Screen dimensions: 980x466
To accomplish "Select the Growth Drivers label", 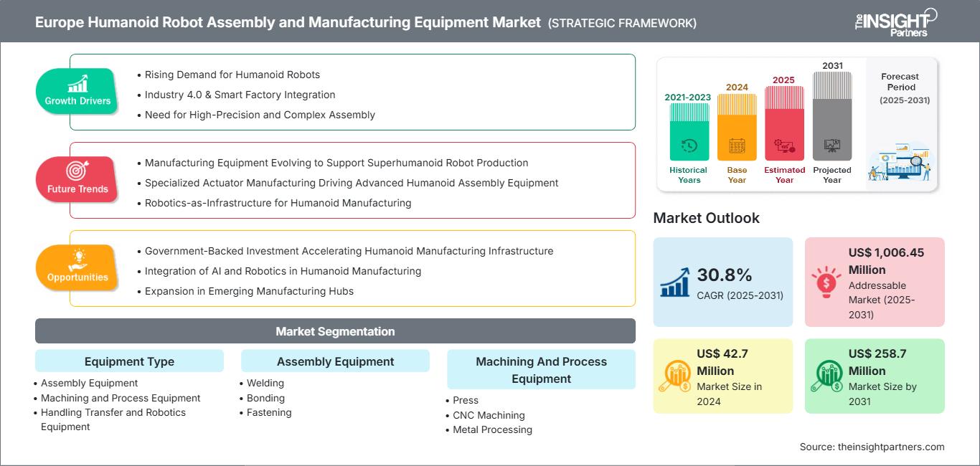I will tap(77, 101).
